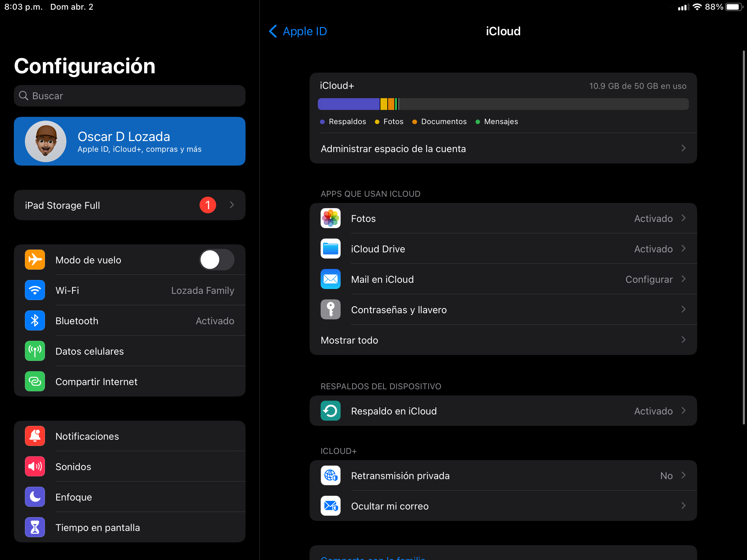The height and width of the screenshot is (560, 747).
Task: Click the iCloud storage usage bar
Action: (503, 104)
